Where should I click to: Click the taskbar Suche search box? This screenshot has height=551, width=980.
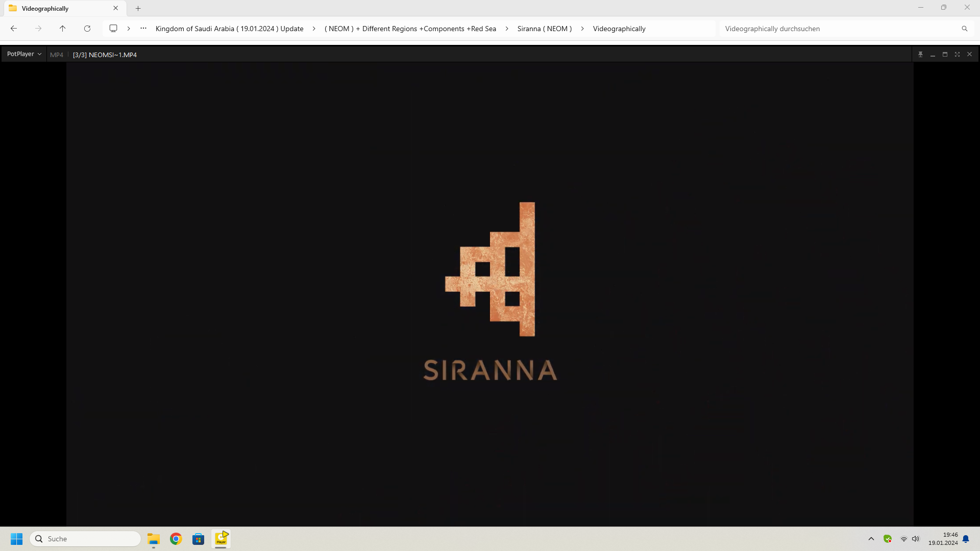tap(85, 539)
